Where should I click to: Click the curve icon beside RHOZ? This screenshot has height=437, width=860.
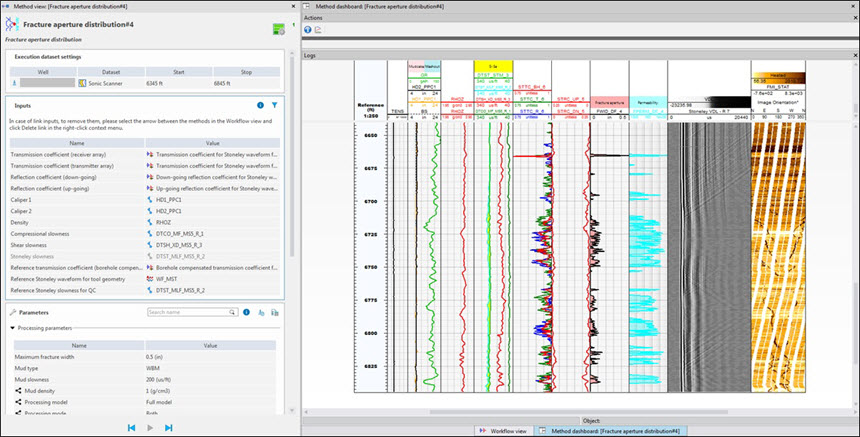[150, 223]
